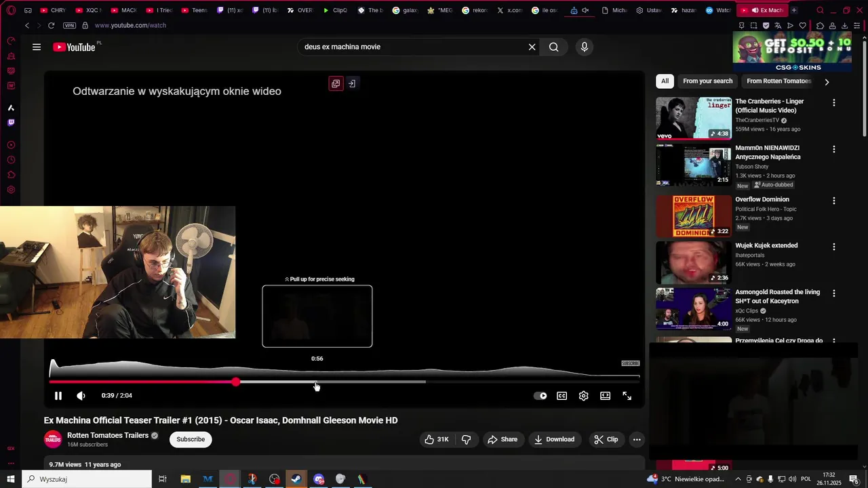Open the History clock icon in the sidebar
This screenshot has width=868, height=488.
coord(11,160)
